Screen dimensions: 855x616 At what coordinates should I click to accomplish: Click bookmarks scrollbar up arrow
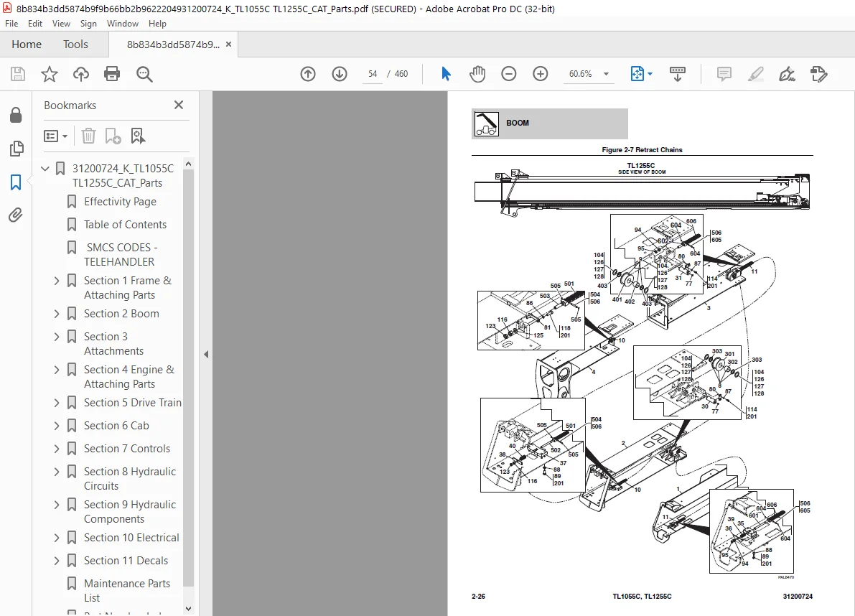(188, 164)
